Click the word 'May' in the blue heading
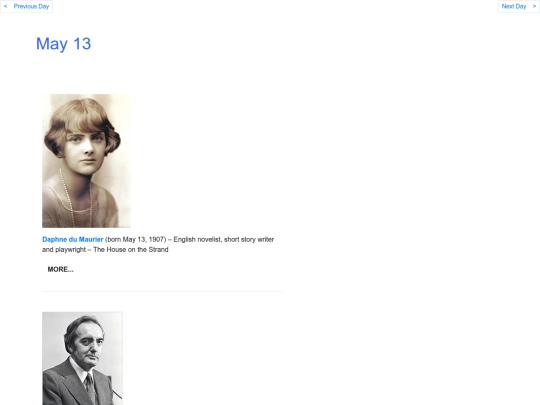The height and width of the screenshot is (405, 540). [52, 44]
